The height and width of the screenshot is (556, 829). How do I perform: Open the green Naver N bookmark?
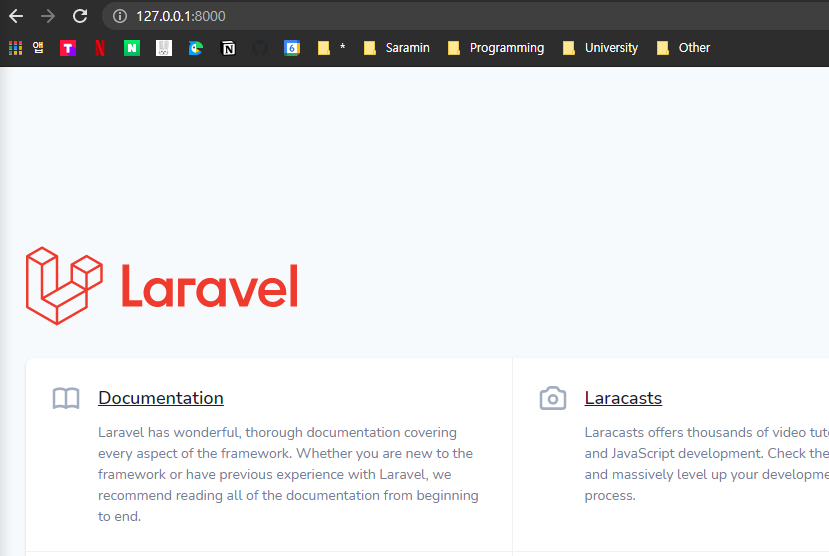pyautogui.click(x=132, y=48)
